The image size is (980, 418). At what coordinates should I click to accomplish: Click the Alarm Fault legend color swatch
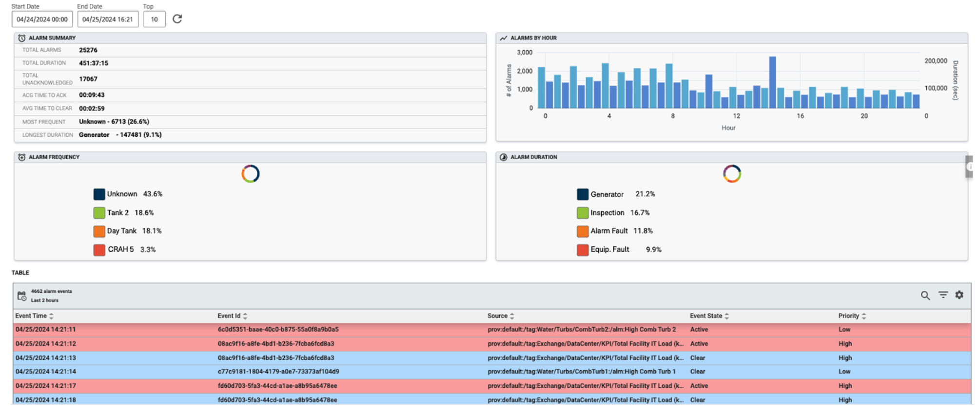(583, 231)
